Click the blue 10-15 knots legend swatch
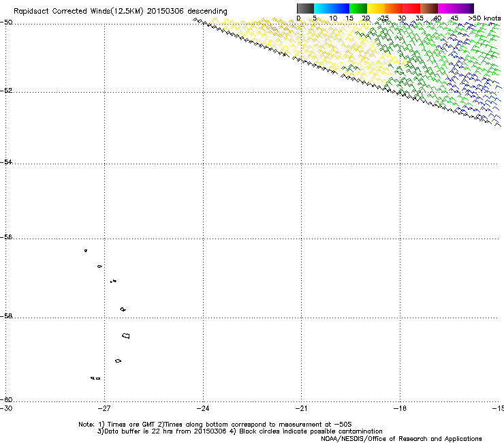504x443 pixels. tap(341, 8)
